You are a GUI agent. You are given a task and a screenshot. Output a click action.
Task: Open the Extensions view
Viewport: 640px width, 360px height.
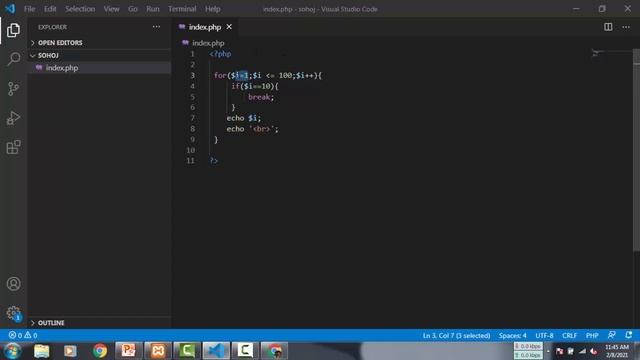tap(13, 147)
